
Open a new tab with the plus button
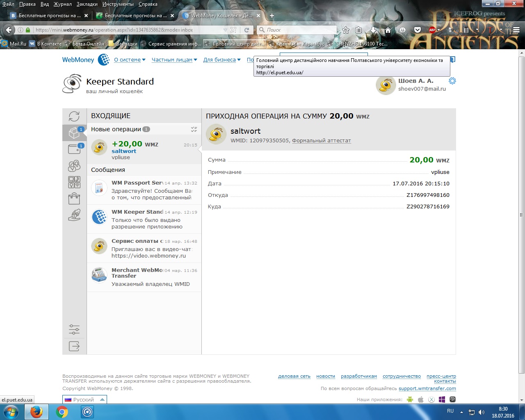pos(272,16)
